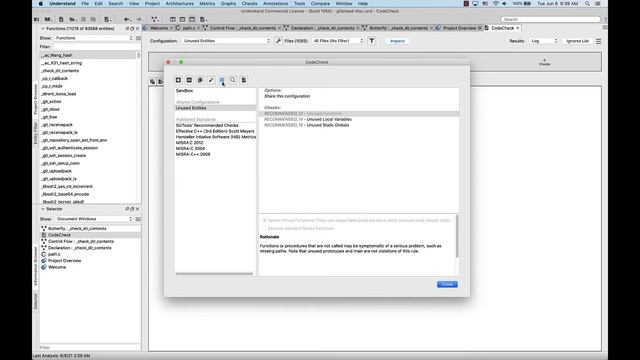Select Control Flow : _check_dir_contents in Selector
The width and height of the screenshot is (640, 360).
[x=81, y=242]
